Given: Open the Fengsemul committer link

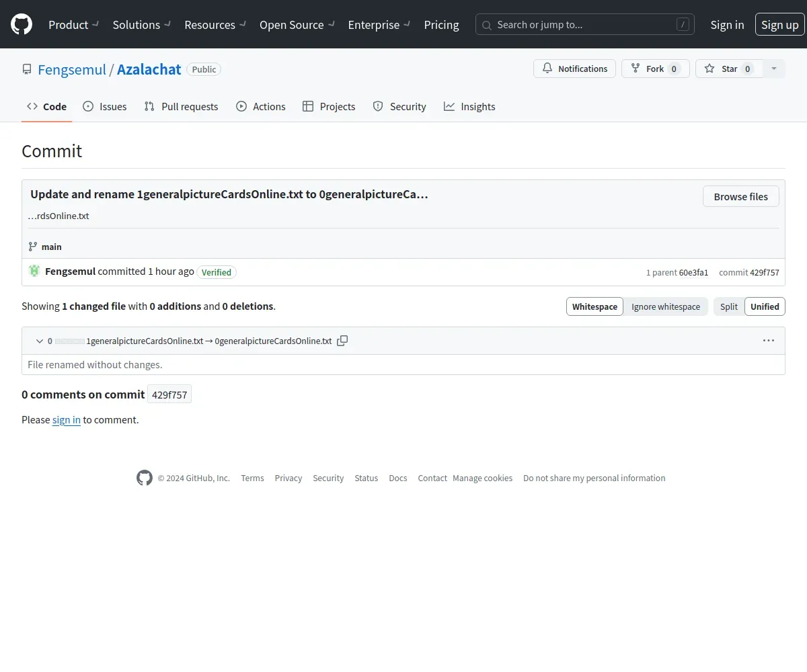Looking at the screenshot, I should pyautogui.click(x=70, y=271).
